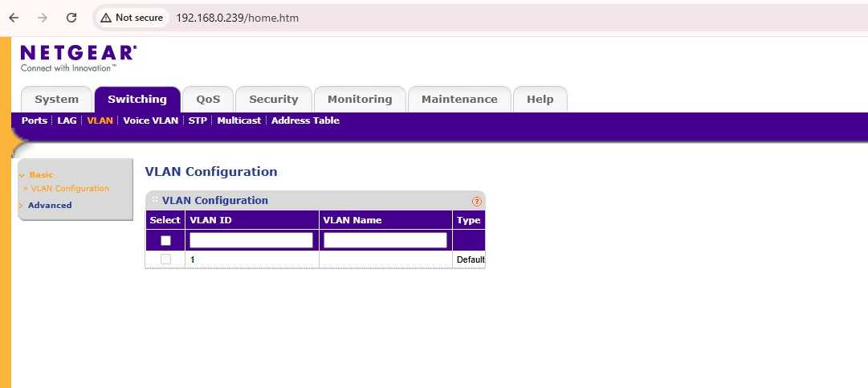
Task: Expand the Advanced menu section
Action: [49, 205]
